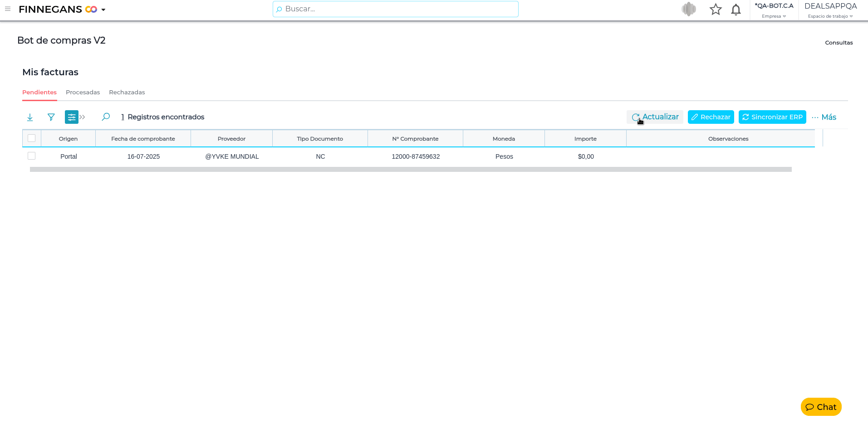
Task: Check the Portal invoice row checkbox
Action: pos(32,156)
